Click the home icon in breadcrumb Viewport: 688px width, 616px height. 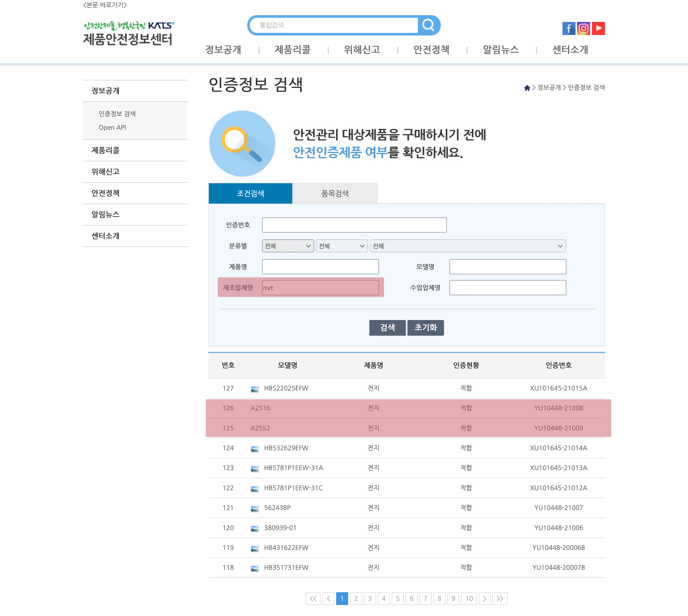[527, 88]
